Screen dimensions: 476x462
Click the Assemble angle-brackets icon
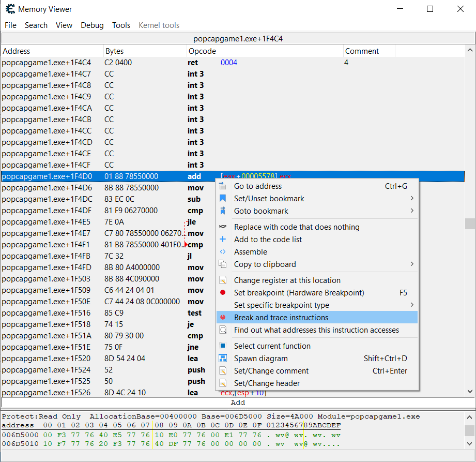223,251
